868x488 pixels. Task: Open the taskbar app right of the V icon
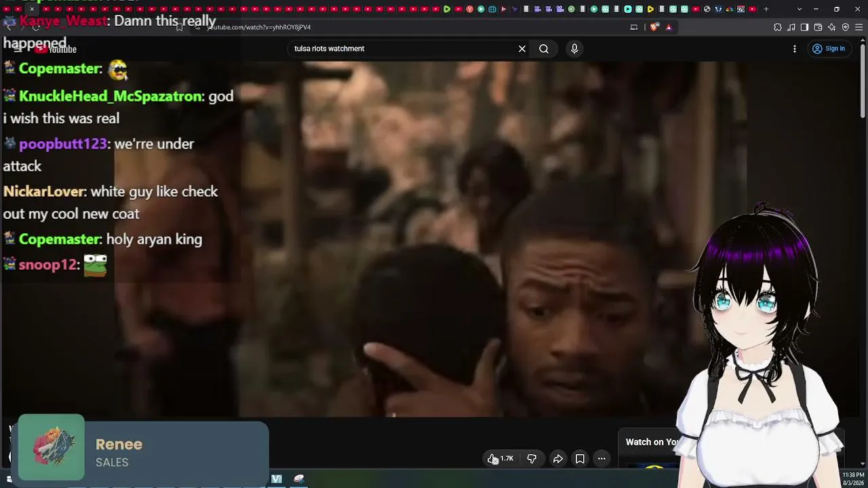299,479
